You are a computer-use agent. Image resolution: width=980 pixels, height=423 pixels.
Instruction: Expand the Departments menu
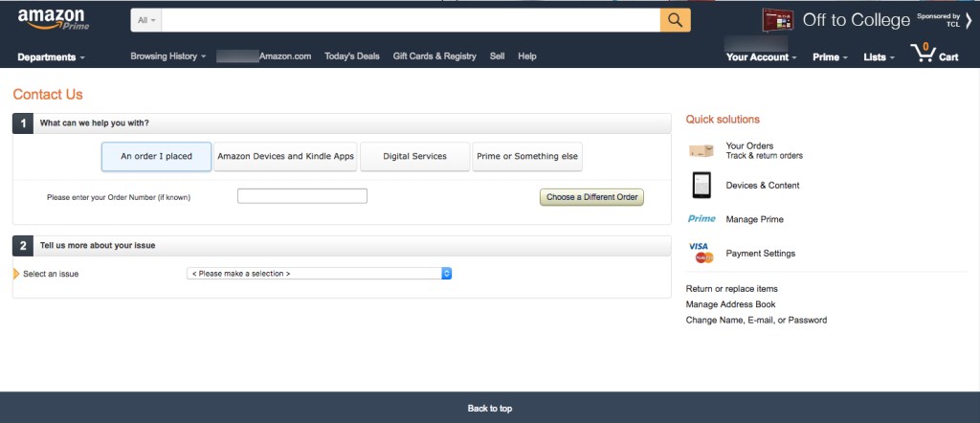[x=51, y=57]
